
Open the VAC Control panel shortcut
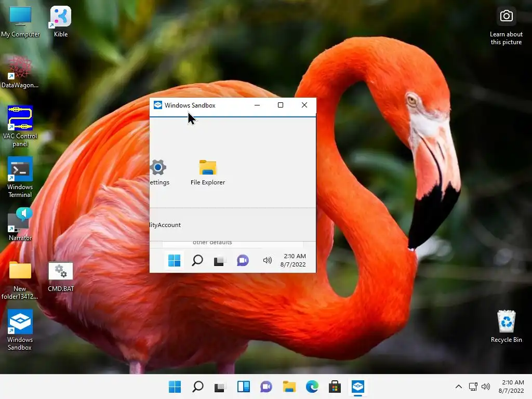pos(20,126)
